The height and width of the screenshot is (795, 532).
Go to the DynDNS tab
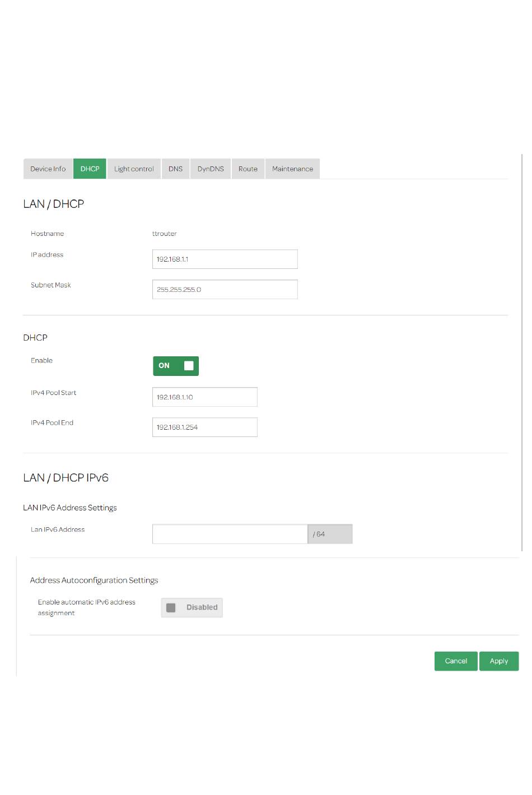[x=211, y=169]
